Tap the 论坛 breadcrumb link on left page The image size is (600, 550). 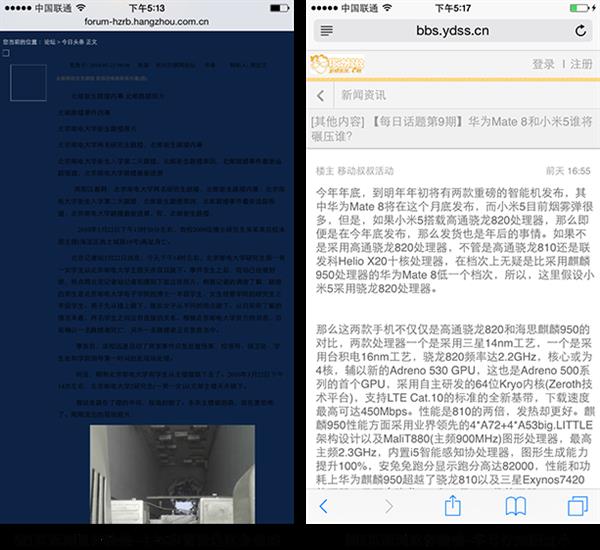tap(49, 42)
